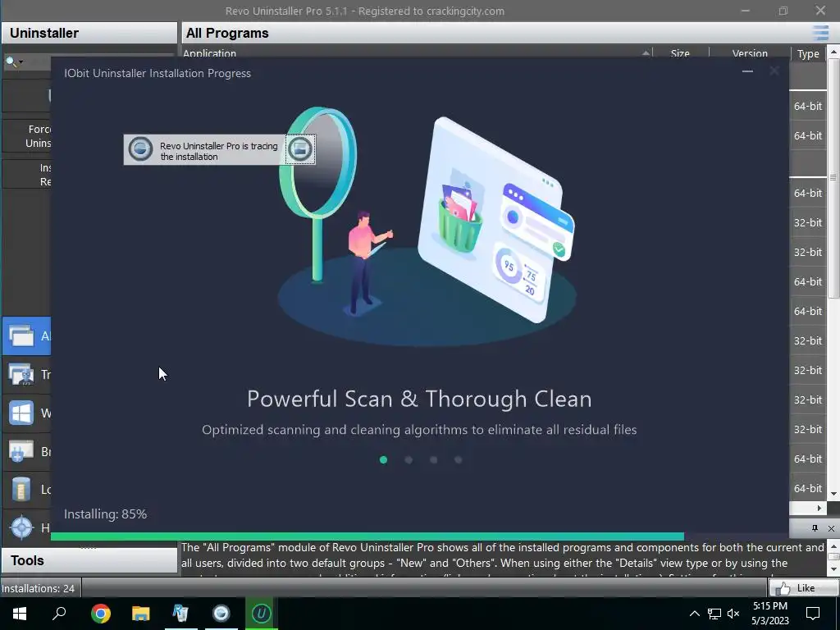Select All Programs icon in Revo sidebar
Screen dimensions: 840x630
point(21,336)
